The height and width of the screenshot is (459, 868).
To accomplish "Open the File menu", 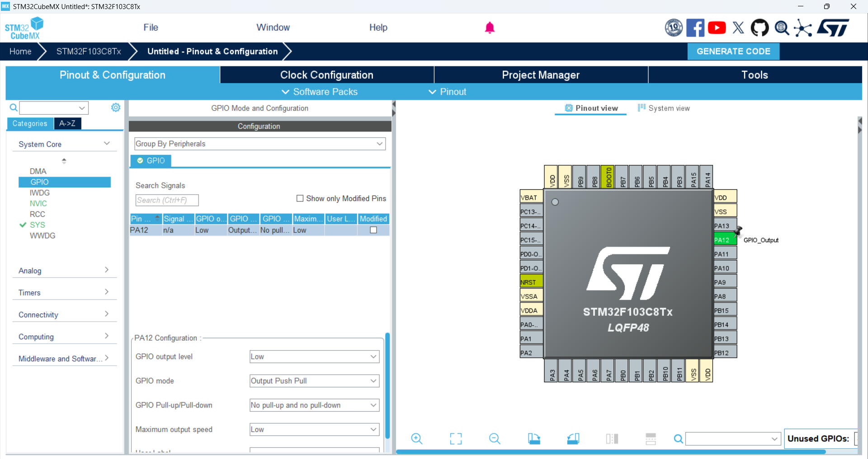I will coord(151,28).
